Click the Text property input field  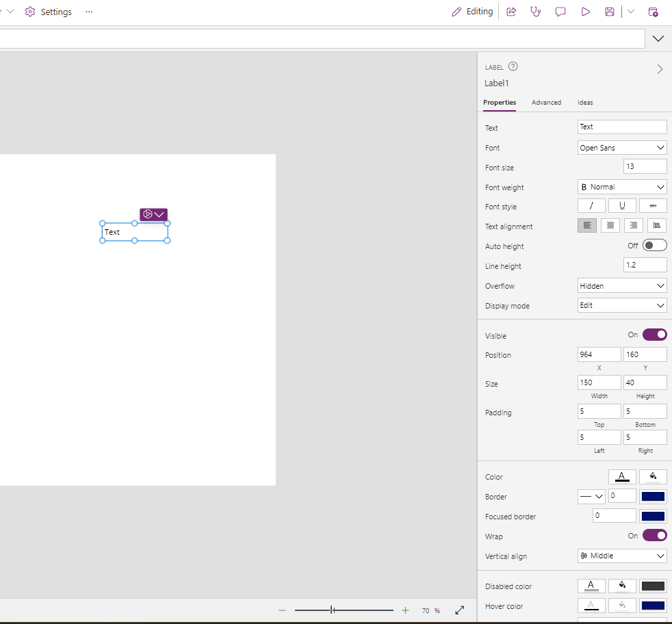coord(622,127)
